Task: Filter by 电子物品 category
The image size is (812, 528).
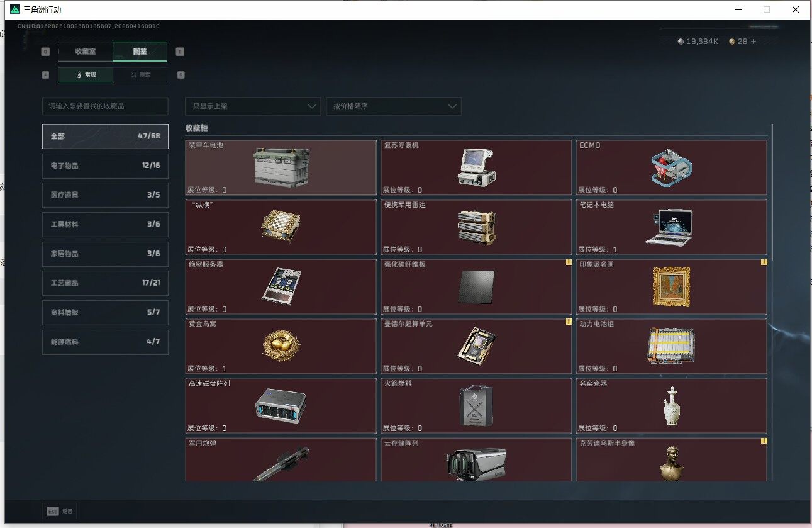Action: (105, 166)
